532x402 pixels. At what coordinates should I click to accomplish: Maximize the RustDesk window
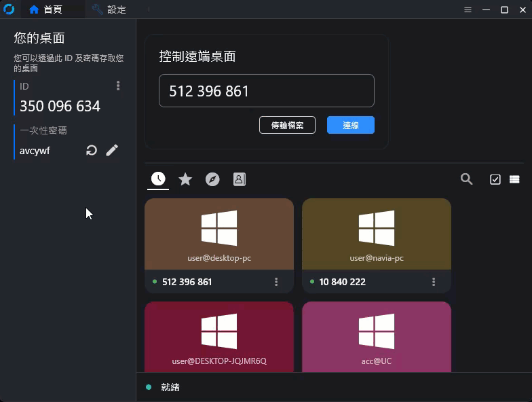tap(505, 10)
